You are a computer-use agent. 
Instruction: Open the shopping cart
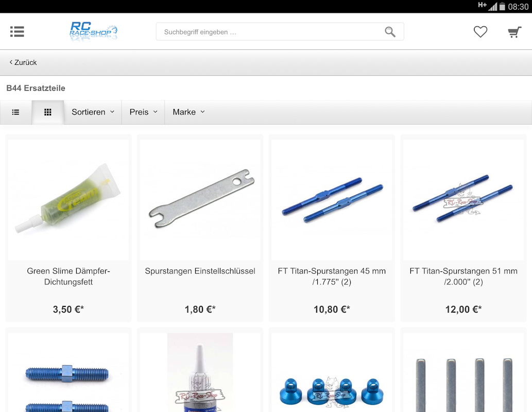click(x=514, y=32)
